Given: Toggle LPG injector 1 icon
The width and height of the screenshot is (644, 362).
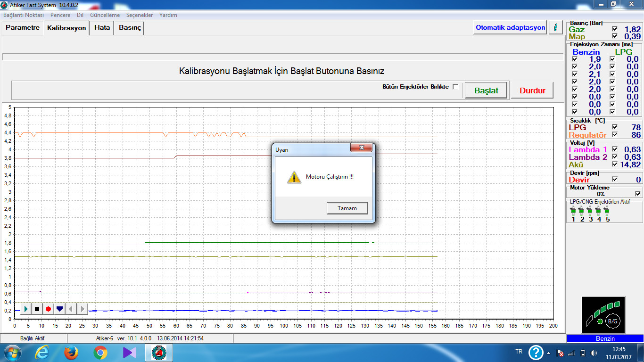Looking at the screenshot, I should (x=573, y=210).
